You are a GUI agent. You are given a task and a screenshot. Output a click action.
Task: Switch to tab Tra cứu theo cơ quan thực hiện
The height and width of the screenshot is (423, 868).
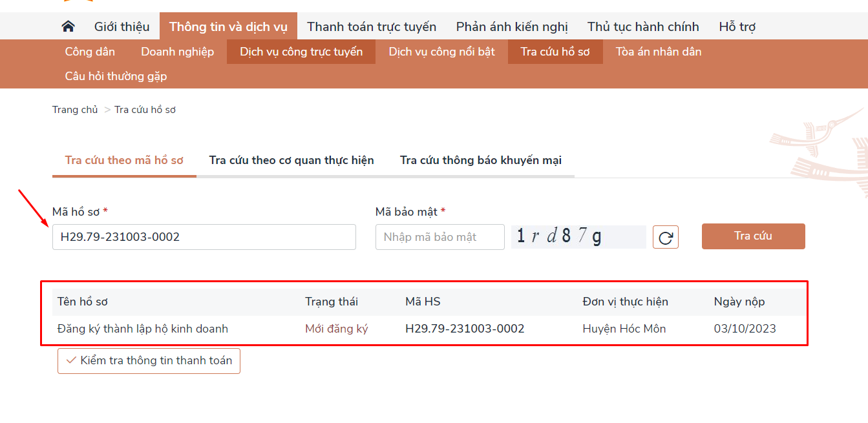click(290, 160)
